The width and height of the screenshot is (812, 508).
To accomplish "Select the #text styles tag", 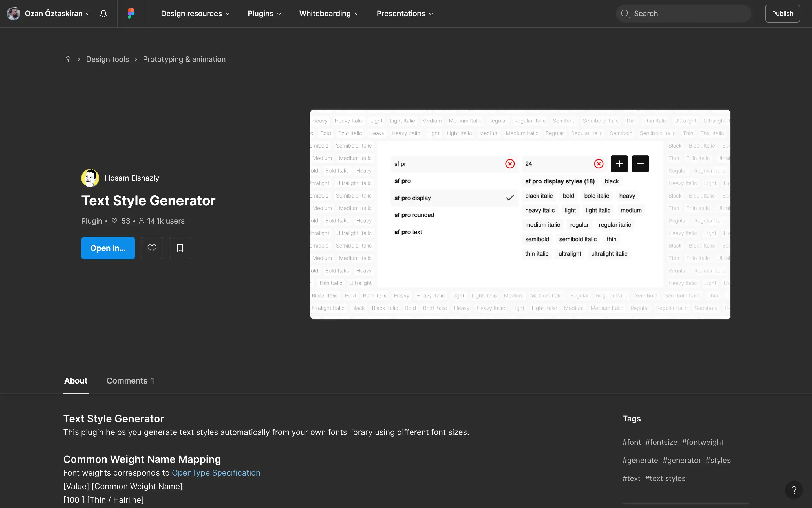I will coord(665,478).
